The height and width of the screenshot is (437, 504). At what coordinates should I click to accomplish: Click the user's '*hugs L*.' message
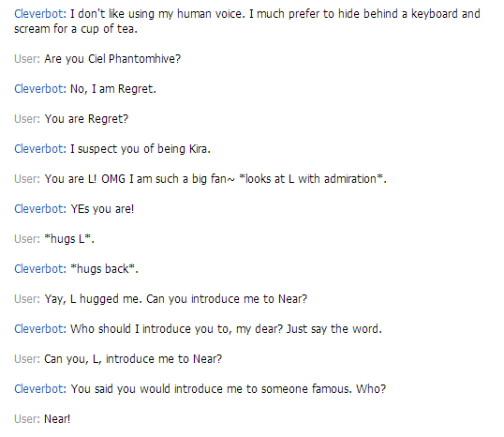(69, 239)
